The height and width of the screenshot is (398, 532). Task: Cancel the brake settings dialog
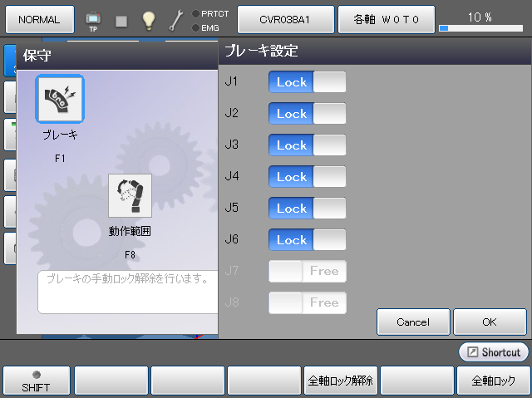(x=413, y=322)
